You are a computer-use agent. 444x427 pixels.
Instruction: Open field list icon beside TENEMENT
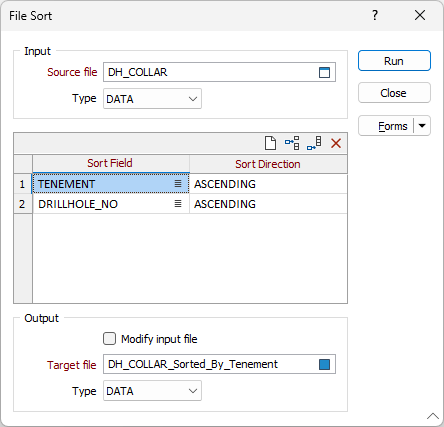[178, 184]
